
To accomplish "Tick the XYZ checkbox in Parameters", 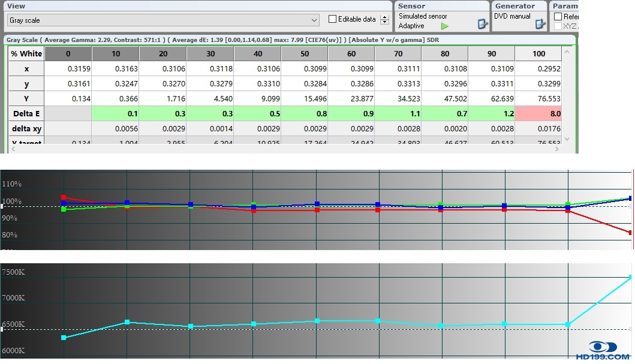I will pos(558,26).
